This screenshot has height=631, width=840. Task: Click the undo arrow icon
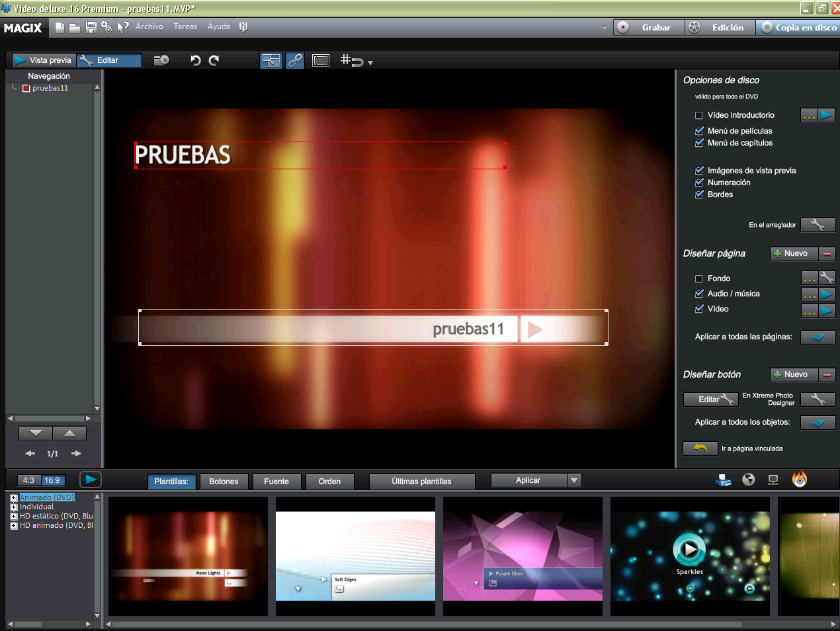(x=195, y=60)
